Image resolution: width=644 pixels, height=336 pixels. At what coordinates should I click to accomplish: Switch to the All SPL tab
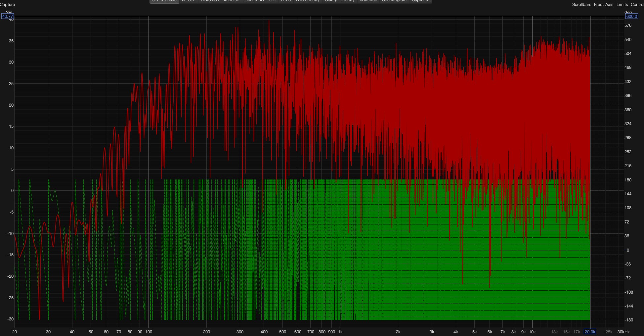(x=189, y=1)
